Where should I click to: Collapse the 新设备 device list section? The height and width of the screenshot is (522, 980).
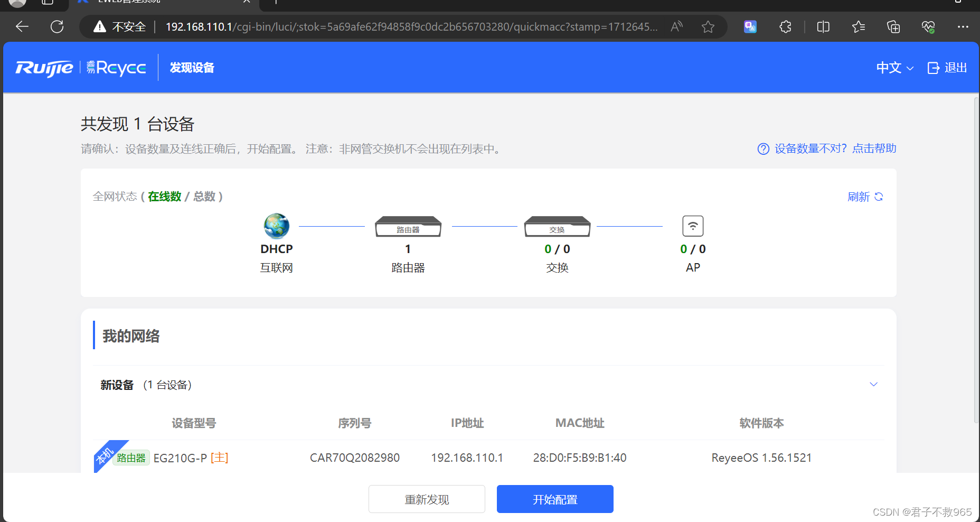[873, 384]
